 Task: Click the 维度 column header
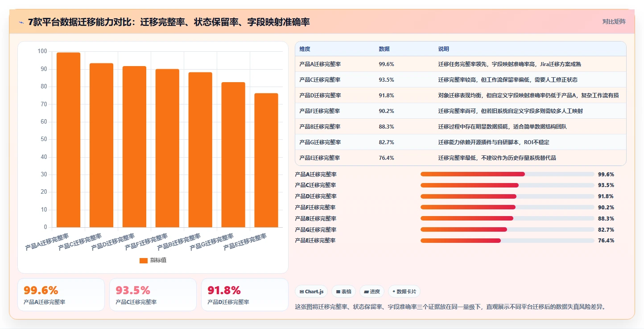[x=305, y=49]
